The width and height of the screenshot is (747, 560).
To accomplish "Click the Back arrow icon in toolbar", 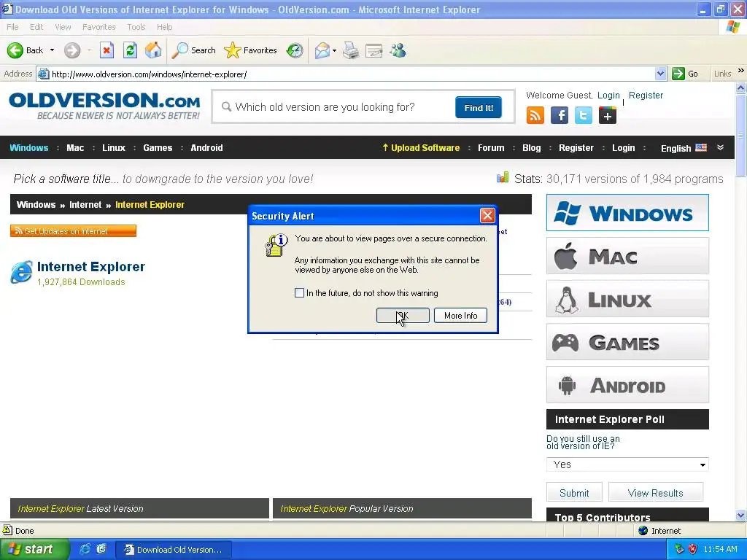I will pyautogui.click(x=15, y=50).
